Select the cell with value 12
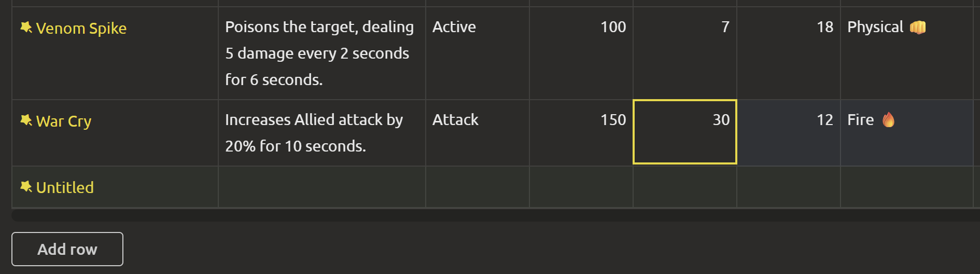Viewport: 980px width, 274px height. [789, 133]
